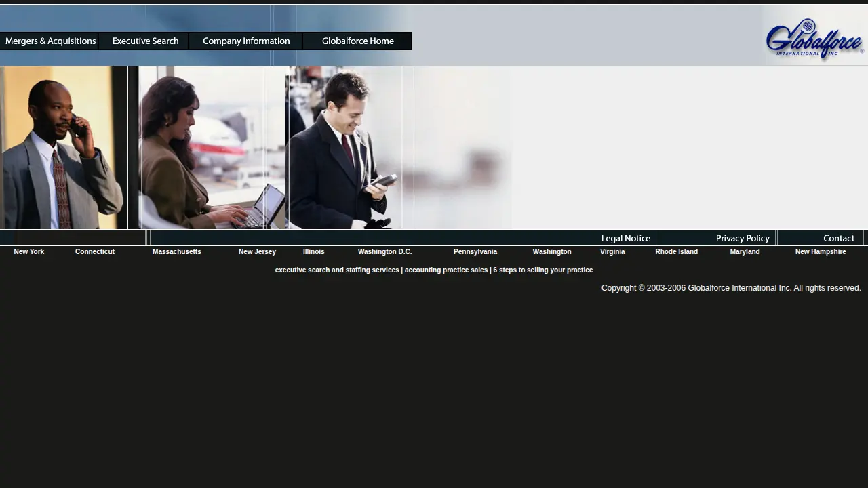Open the New Hampshire link

pos(821,251)
